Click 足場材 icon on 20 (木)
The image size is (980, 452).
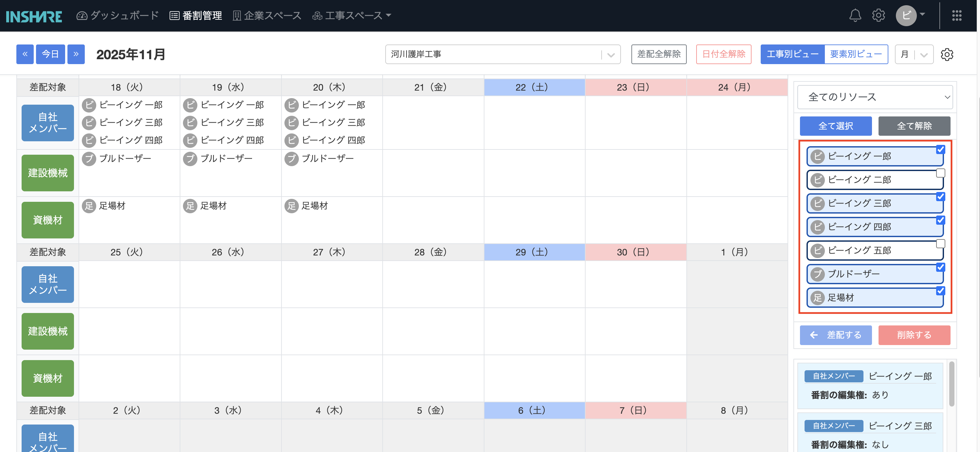291,206
